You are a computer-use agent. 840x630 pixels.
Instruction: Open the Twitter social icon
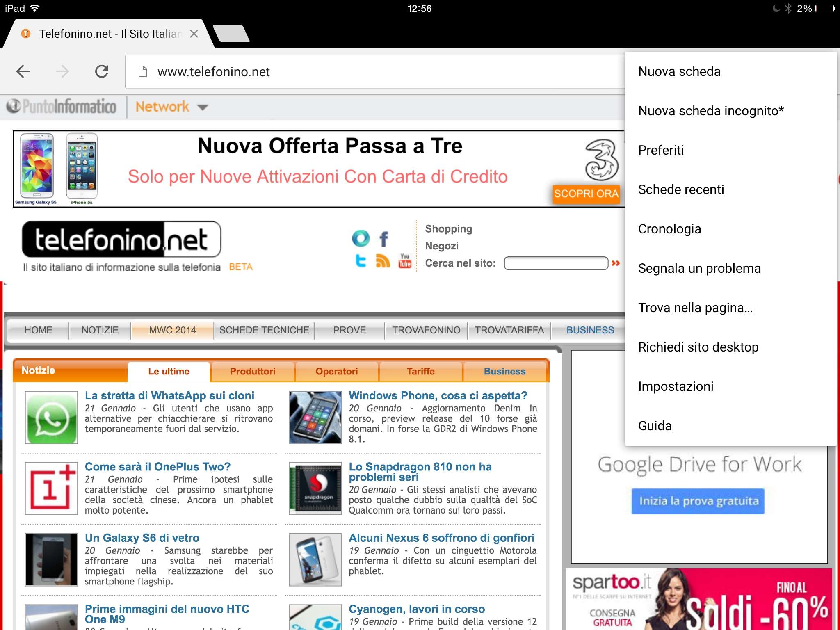pos(361,261)
